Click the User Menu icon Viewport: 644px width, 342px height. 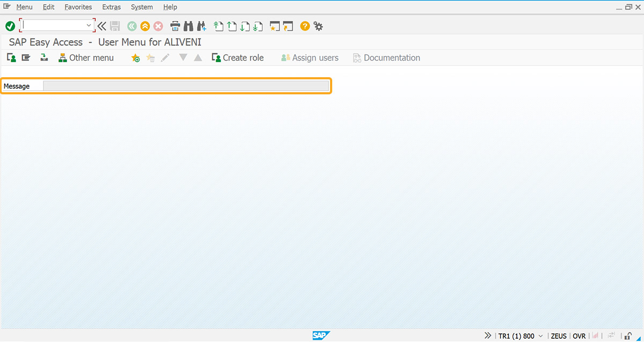coord(11,57)
